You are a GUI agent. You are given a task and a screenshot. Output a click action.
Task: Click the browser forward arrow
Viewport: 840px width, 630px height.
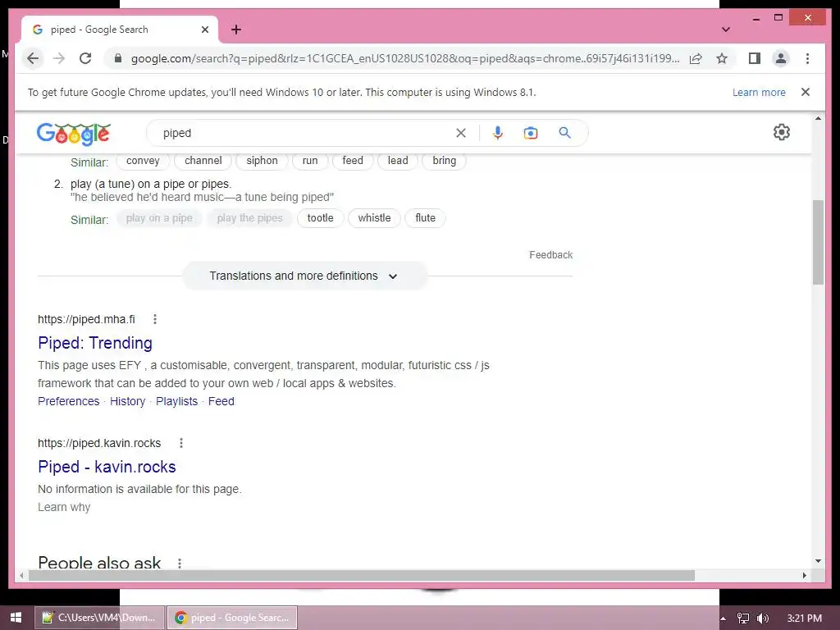click(x=59, y=58)
